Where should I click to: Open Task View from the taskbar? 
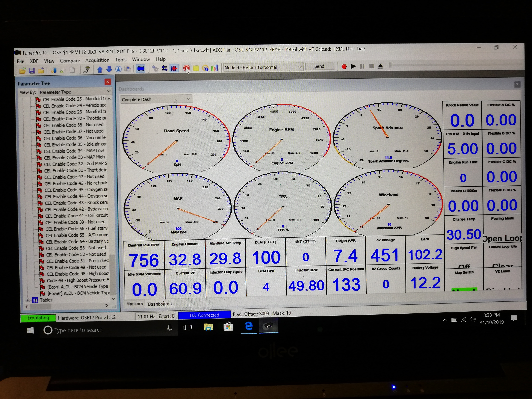coord(188,328)
